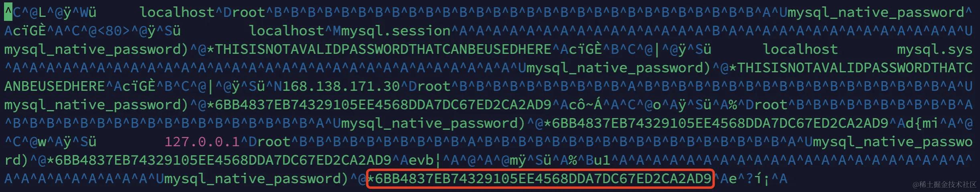Screen dimensions: 980x192
Task: Click Droot text on the first line
Action: [244, 12]
